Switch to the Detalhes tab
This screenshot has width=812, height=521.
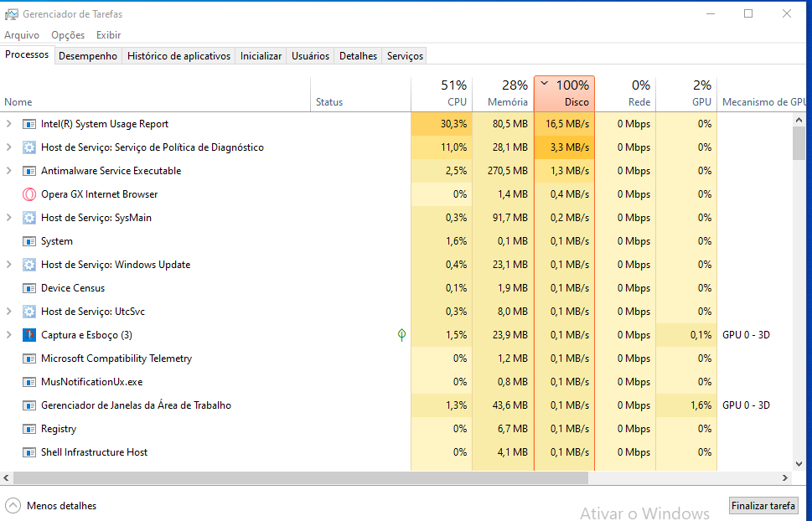point(358,56)
